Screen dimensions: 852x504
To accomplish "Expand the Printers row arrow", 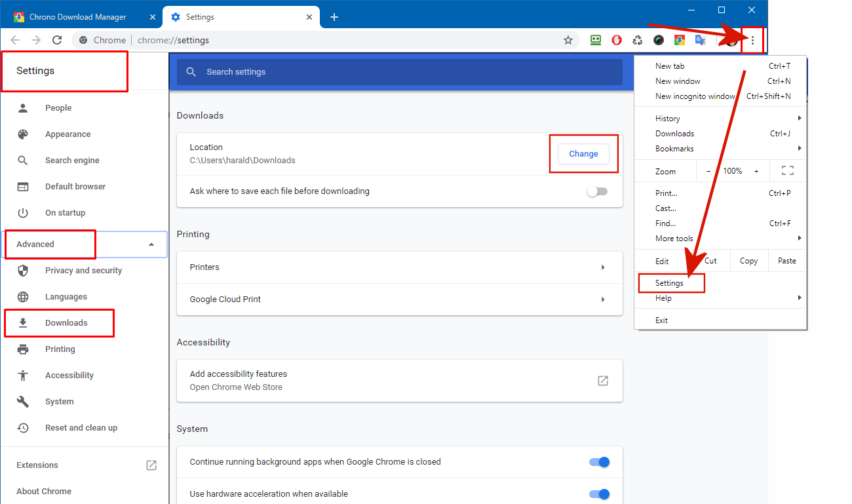I will coord(602,267).
